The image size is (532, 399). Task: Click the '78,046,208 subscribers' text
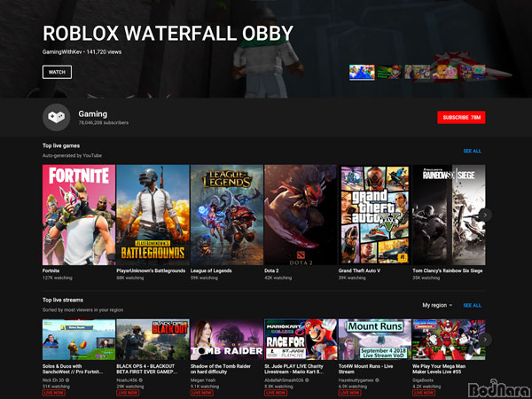[104, 123]
